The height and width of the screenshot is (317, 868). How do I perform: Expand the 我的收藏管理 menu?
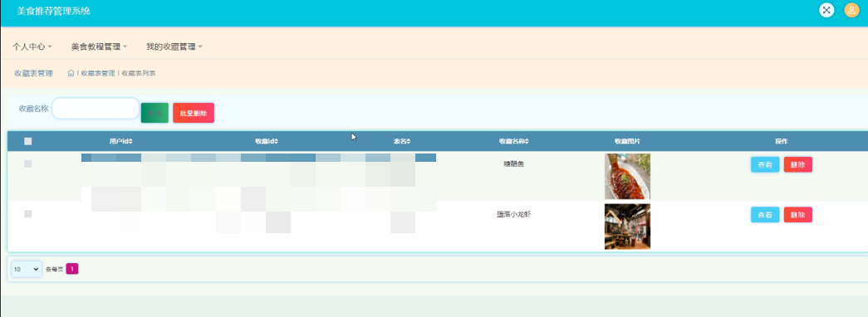point(174,47)
